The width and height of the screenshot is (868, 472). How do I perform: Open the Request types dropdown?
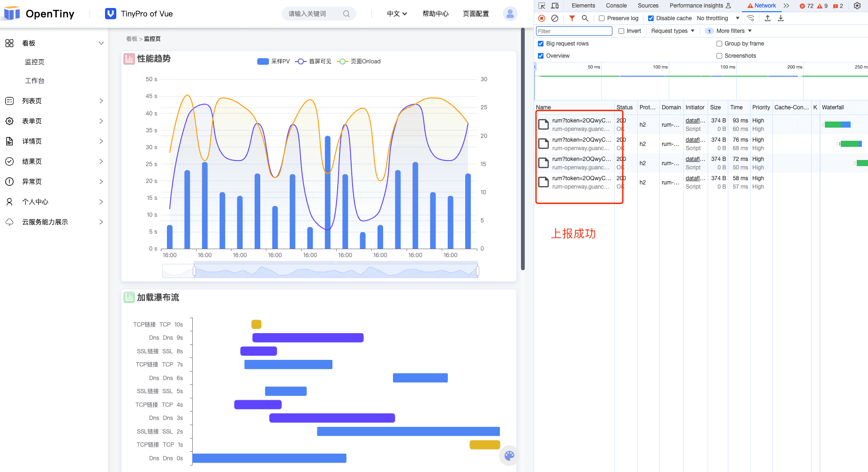coord(672,31)
